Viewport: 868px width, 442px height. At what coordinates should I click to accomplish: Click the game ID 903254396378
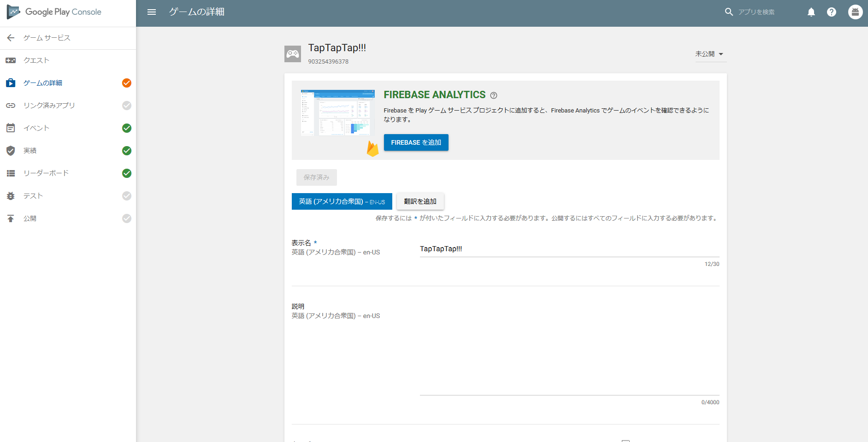[x=328, y=62]
